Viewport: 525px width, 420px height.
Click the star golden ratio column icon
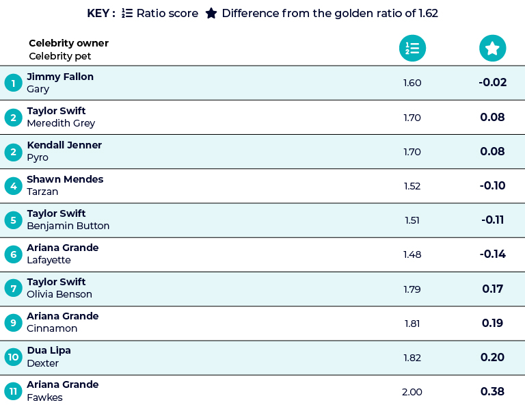(x=492, y=49)
